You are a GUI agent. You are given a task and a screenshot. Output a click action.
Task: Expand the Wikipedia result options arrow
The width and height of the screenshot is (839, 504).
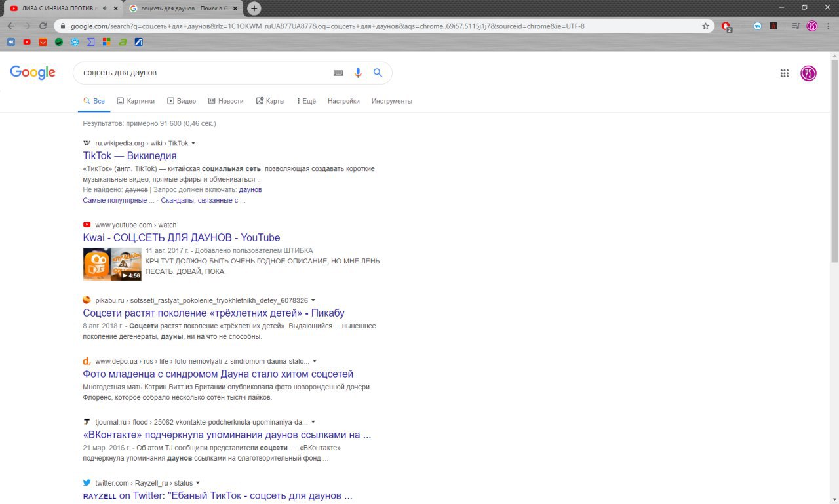click(193, 143)
